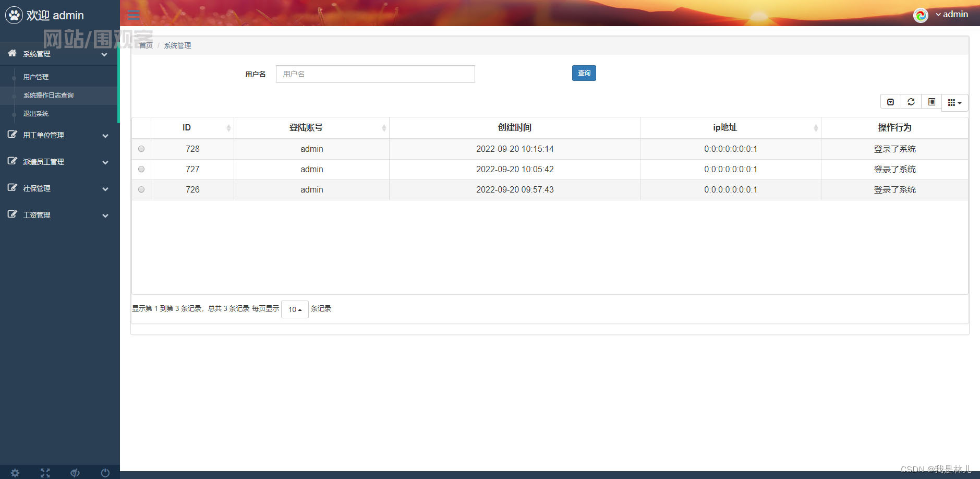
Task: Expand the 社保管理 chevron
Action: 105,189
